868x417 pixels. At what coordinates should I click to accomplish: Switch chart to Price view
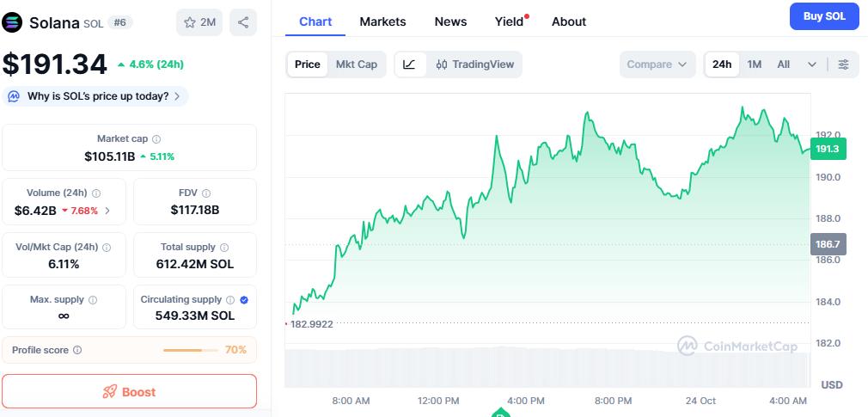point(307,64)
